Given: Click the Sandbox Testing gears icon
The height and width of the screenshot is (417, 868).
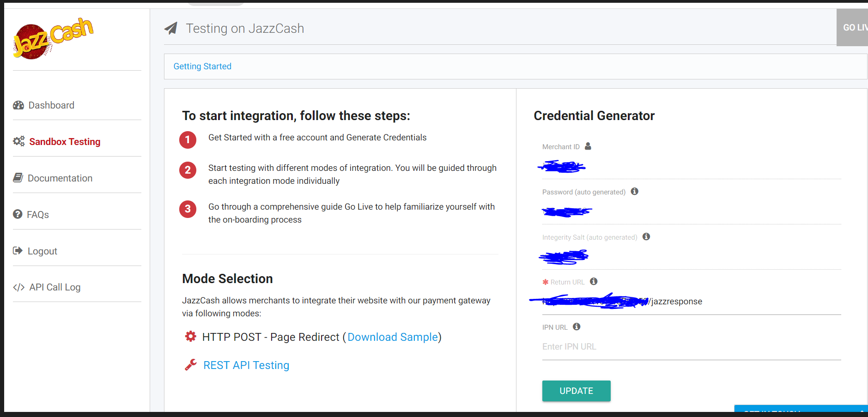Looking at the screenshot, I should tap(18, 141).
